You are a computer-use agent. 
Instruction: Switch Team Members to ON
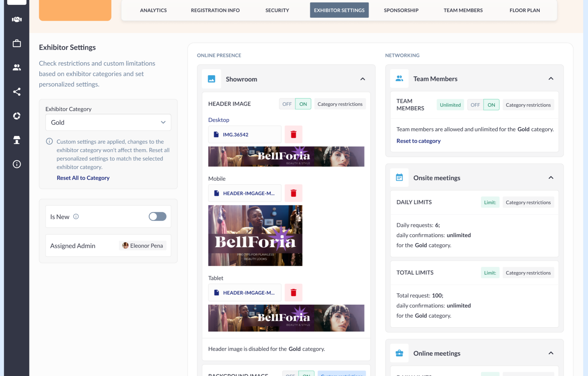click(x=491, y=105)
